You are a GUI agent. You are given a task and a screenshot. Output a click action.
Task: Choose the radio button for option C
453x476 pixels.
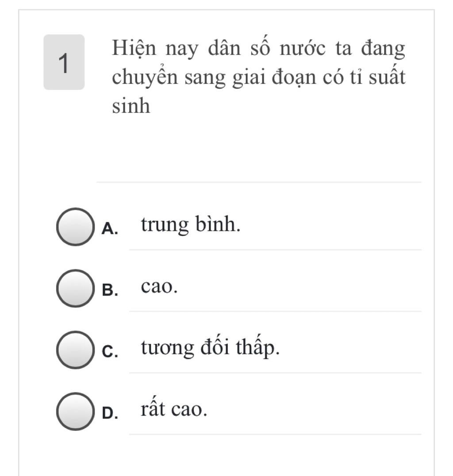coord(75,350)
